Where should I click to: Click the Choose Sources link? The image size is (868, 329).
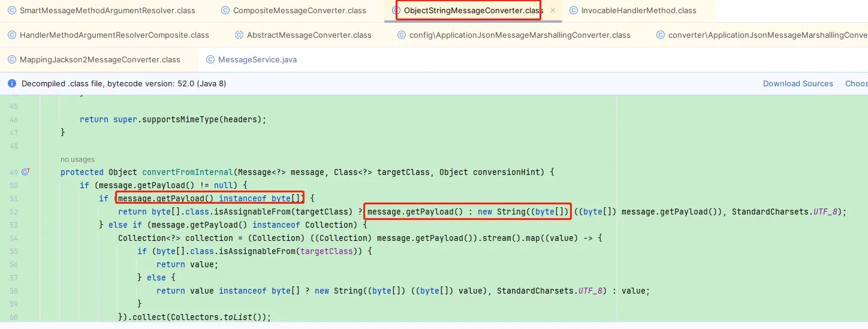point(856,84)
